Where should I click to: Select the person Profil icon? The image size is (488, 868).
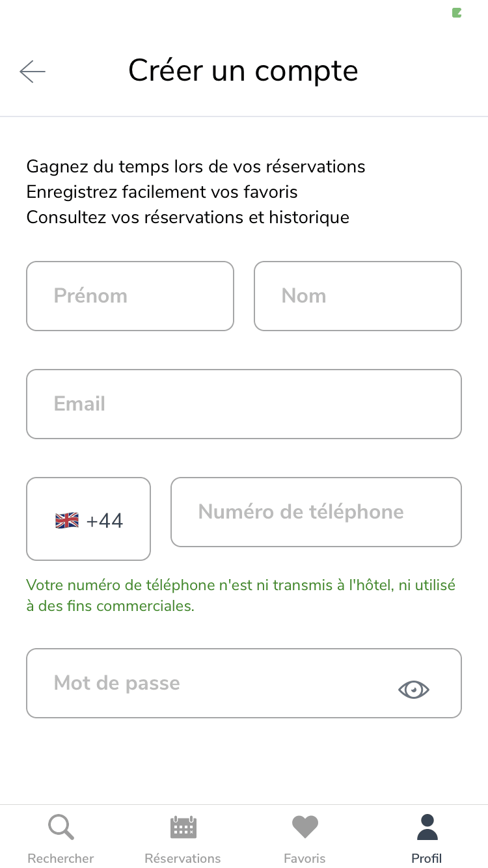tap(427, 827)
